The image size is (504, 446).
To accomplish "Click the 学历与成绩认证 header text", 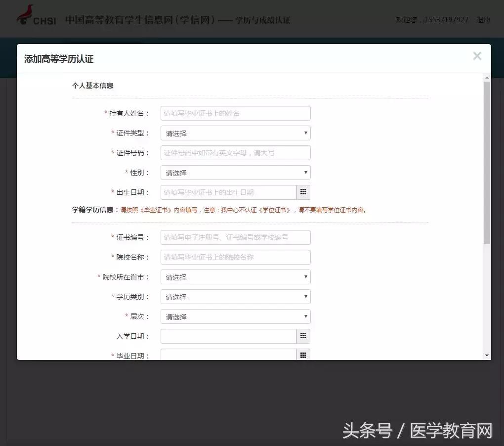I will [264, 20].
